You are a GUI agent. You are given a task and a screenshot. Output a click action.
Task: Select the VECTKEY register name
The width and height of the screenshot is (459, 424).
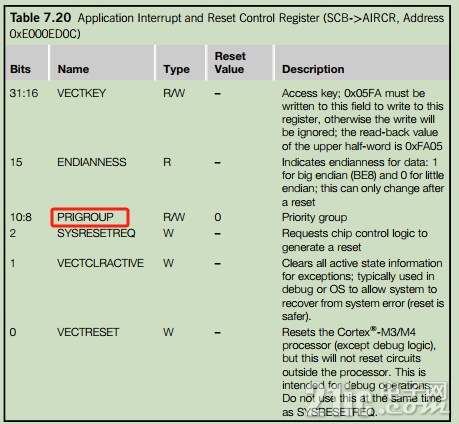point(81,93)
